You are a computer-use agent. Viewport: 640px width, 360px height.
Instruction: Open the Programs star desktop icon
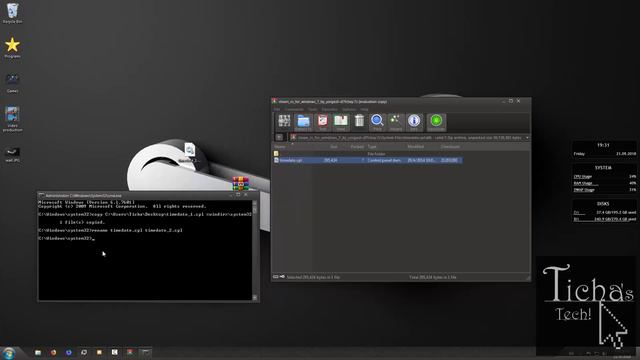[13, 47]
